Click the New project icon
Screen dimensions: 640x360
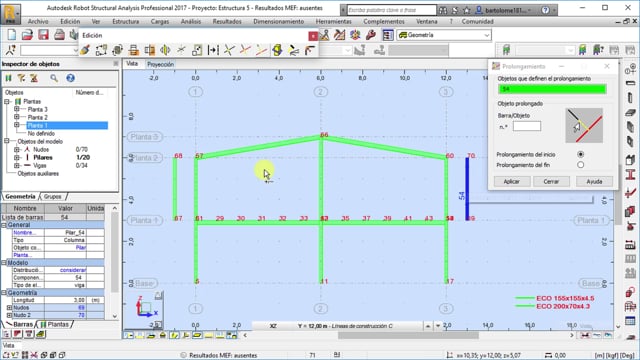pos(11,35)
